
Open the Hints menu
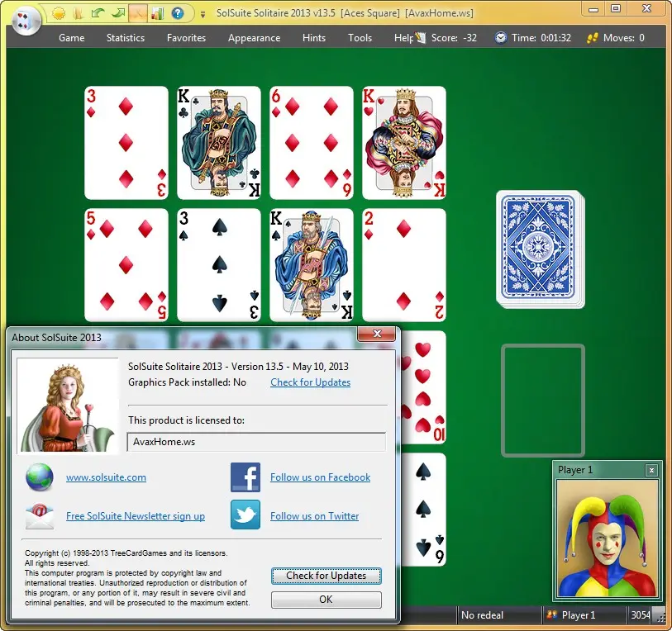(x=314, y=38)
